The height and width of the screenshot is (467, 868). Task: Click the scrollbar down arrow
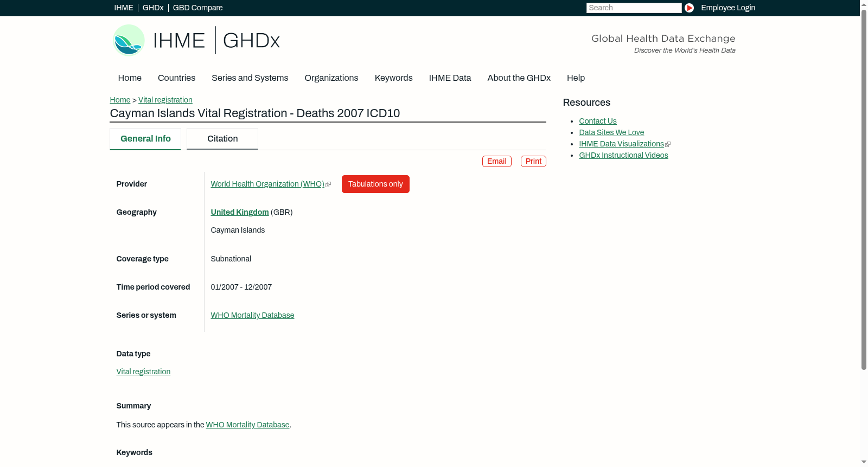tap(864, 462)
